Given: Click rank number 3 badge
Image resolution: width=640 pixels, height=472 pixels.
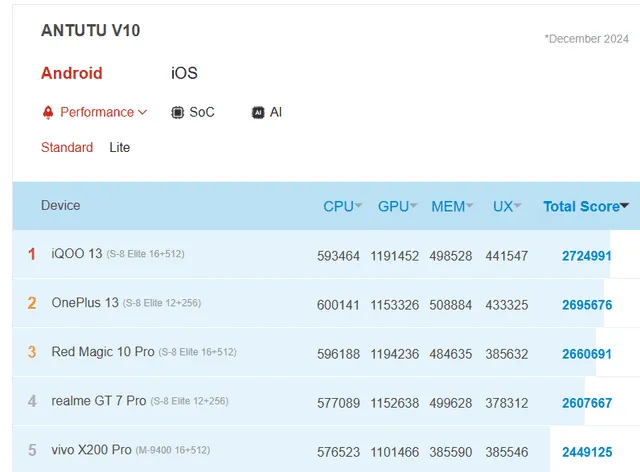Looking at the screenshot, I should [x=32, y=352].
